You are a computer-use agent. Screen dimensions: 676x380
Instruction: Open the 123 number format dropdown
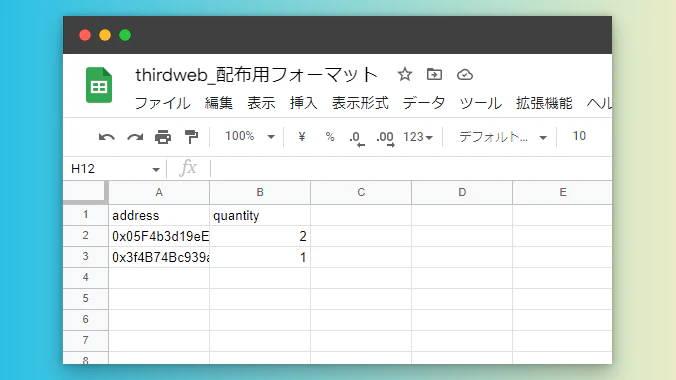418,137
